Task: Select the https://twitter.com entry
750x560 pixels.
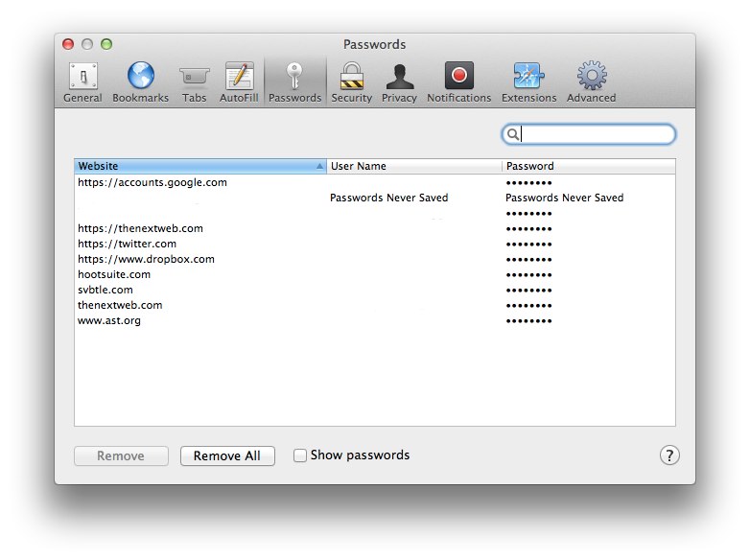Action: click(x=375, y=244)
